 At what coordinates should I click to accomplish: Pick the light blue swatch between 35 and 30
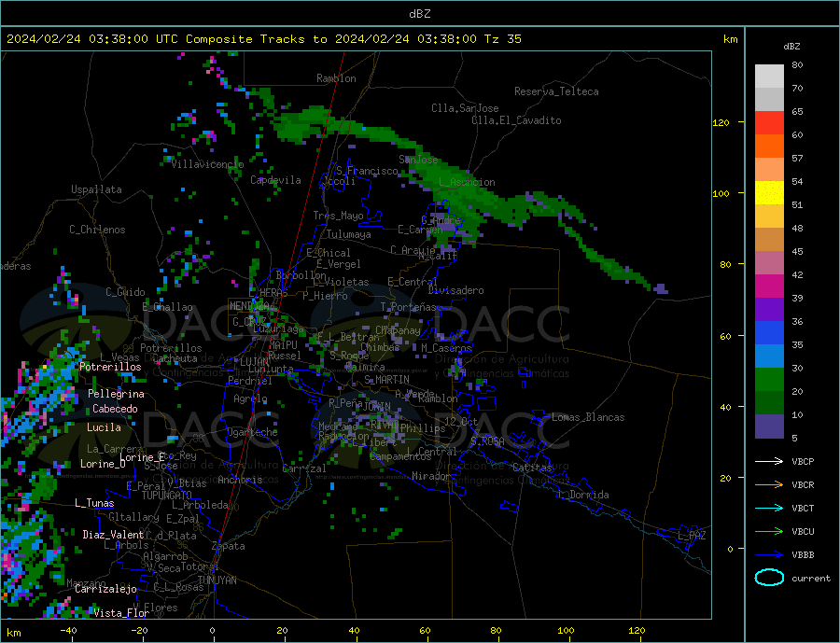tap(769, 356)
